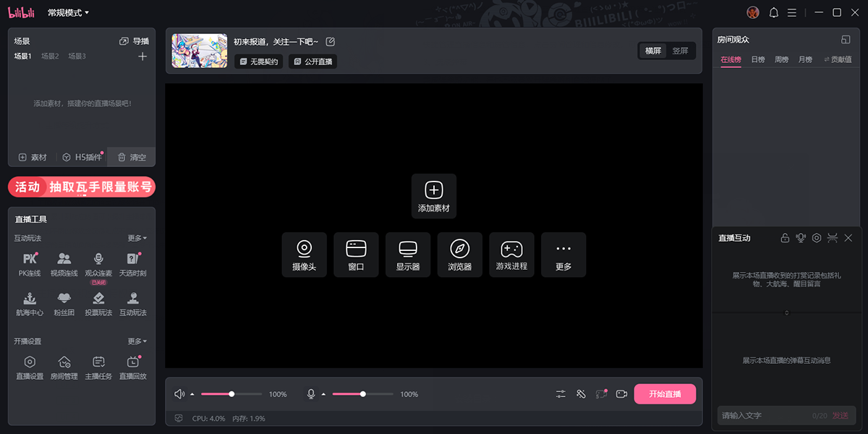The width and height of the screenshot is (868, 434).
Task: Click 开始直播 to start streaming
Action: [665, 394]
